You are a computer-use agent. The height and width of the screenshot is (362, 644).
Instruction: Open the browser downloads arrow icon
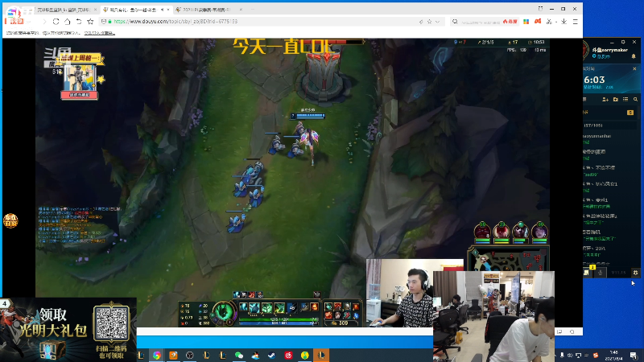click(564, 22)
